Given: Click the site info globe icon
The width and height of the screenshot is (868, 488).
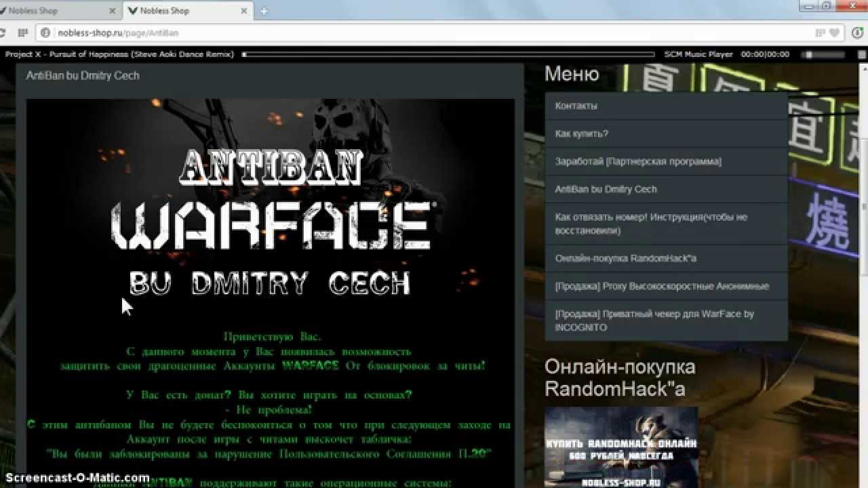Looking at the screenshot, I should [46, 32].
